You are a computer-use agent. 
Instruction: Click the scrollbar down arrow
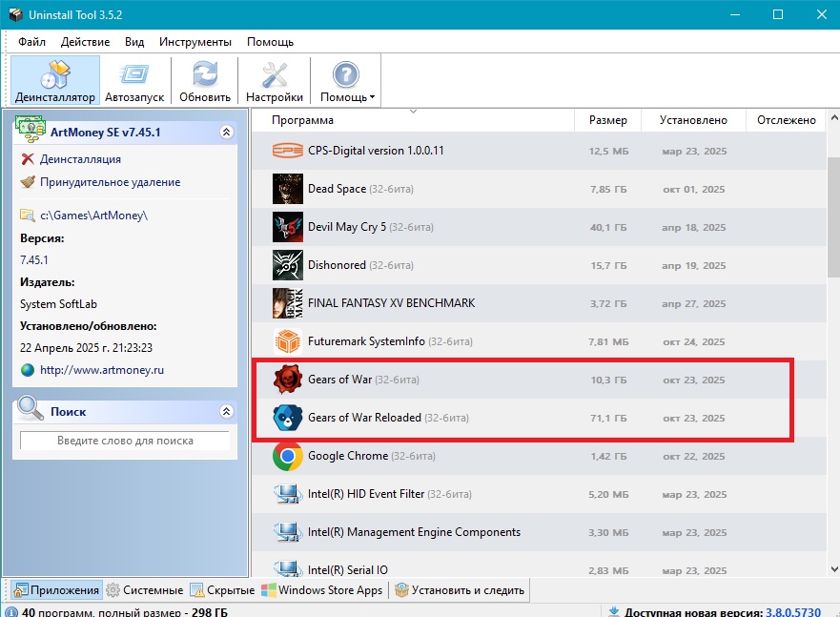click(833, 568)
